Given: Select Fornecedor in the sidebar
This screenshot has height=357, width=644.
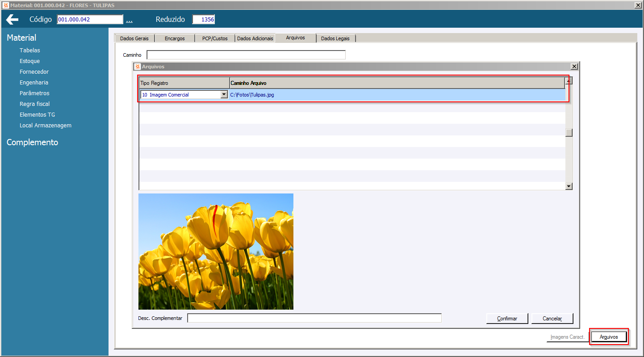Looking at the screenshot, I should click(x=34, y=72).
